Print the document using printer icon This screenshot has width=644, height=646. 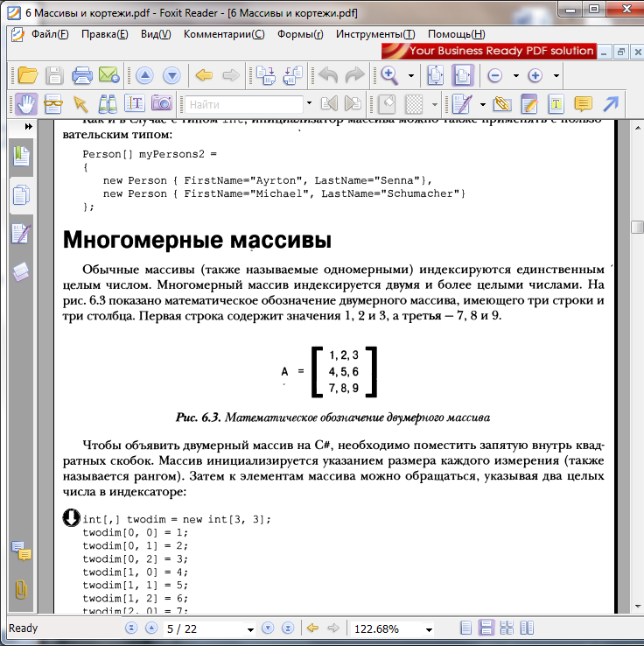82,75
